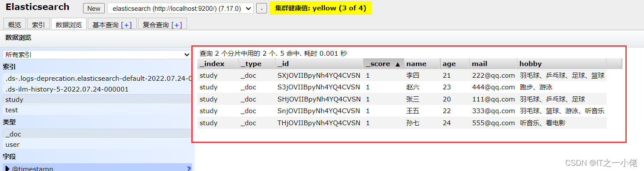
Task: Select the test index
Action: 97,110
